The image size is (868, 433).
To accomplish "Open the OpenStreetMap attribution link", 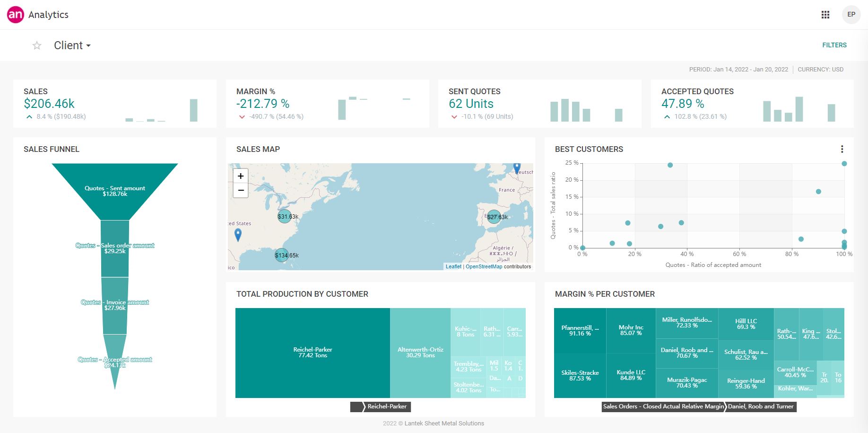I will coord(484,266).
